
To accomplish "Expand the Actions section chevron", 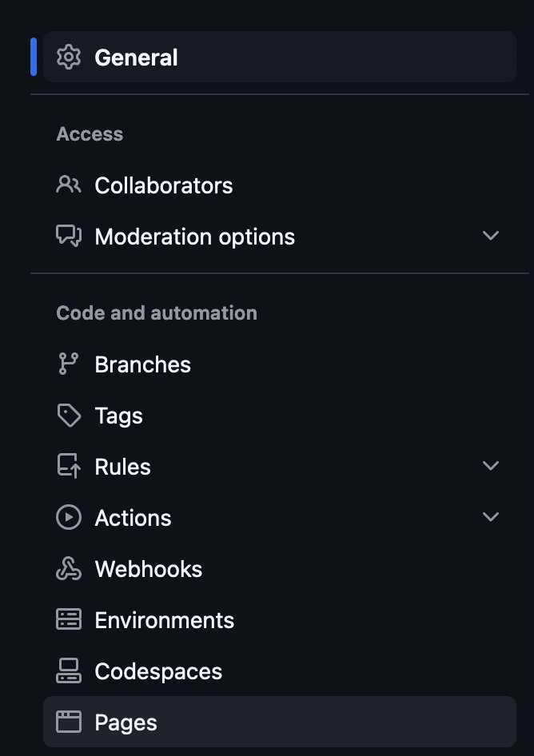I will point(491,517).
